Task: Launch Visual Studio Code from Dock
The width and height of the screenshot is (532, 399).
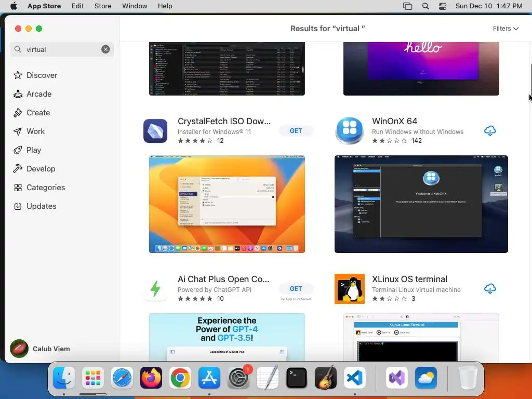Action: (x=355, y=378)
